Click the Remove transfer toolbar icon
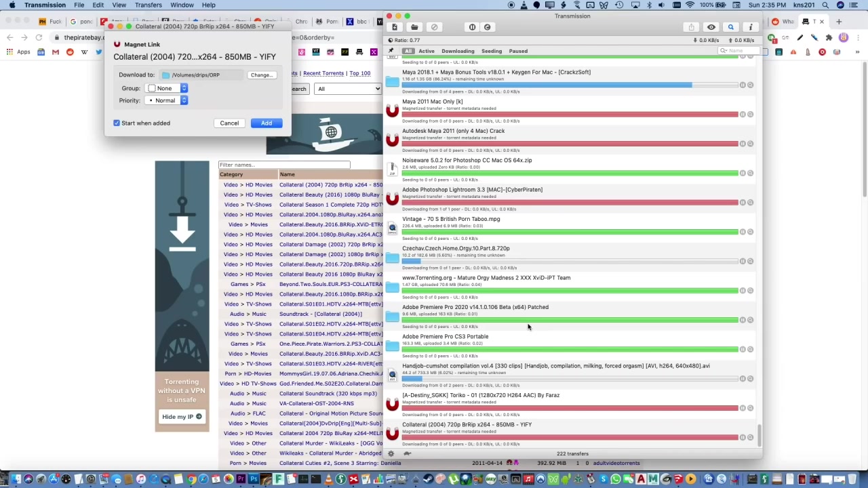The image size is (868, 488). (x=435, y=27)
